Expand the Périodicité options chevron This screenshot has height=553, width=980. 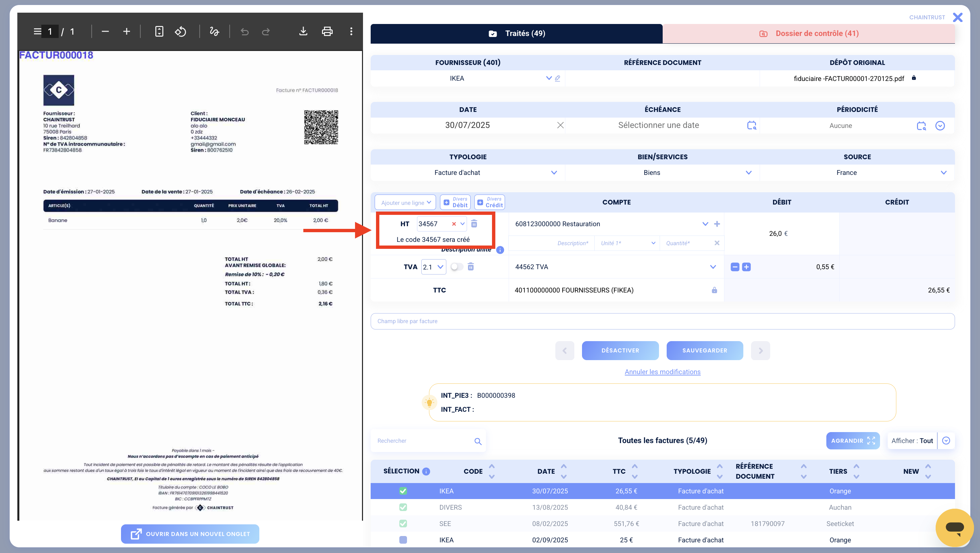pyautogui.click(x=940, y=126)
